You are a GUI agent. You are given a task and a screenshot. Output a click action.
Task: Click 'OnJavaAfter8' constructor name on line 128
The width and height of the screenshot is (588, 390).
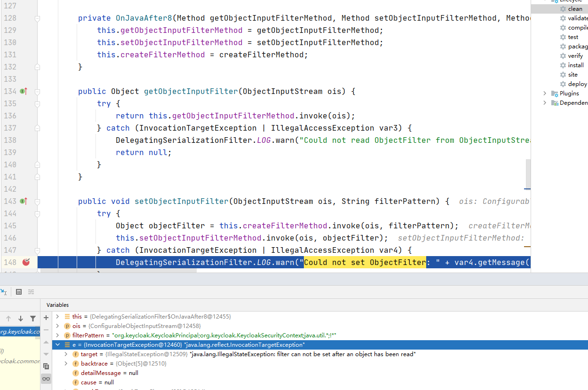(x=144, y=18)
